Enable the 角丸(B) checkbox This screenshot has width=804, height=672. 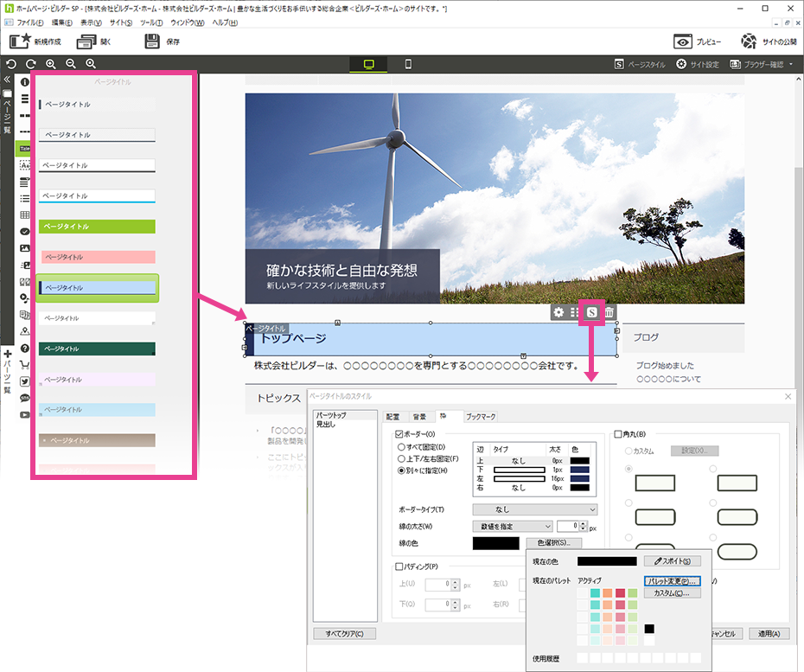click(x=618, y=434)
